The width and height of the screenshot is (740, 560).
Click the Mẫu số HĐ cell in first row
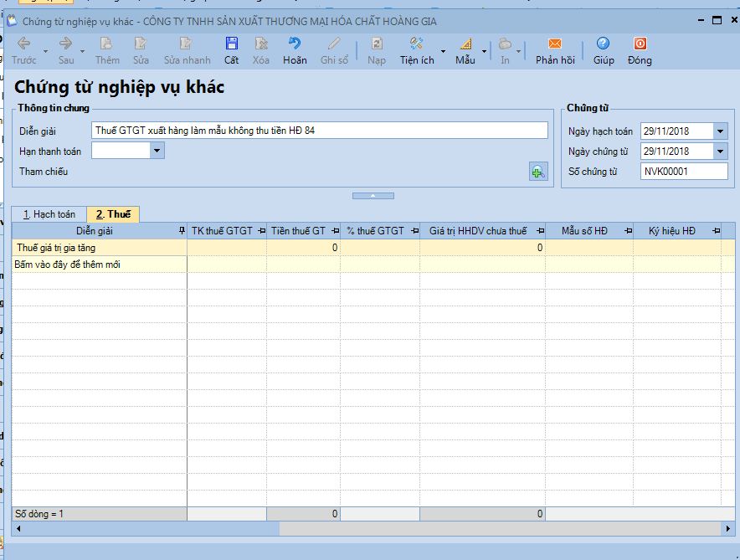click(589, 248)
